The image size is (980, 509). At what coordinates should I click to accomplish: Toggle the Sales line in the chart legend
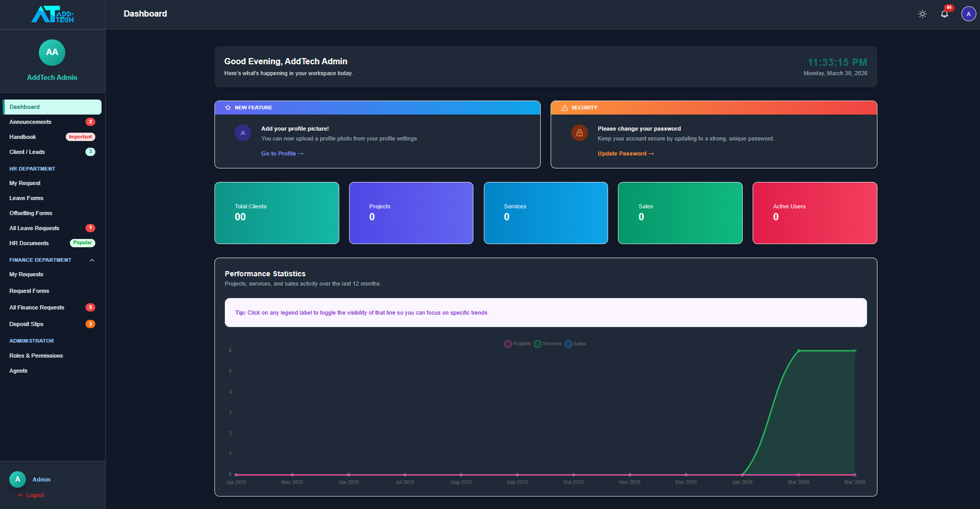click(575, 344)
